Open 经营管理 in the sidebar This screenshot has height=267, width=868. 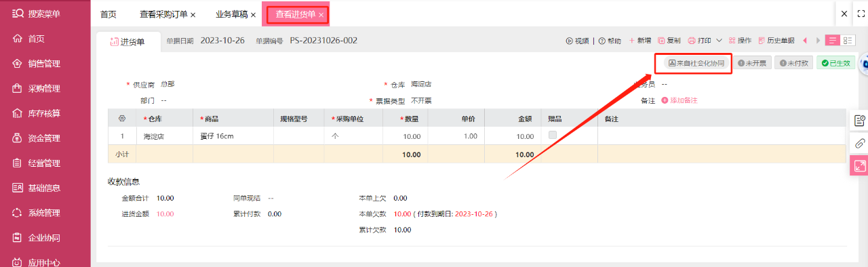click(x=45, y=163)
